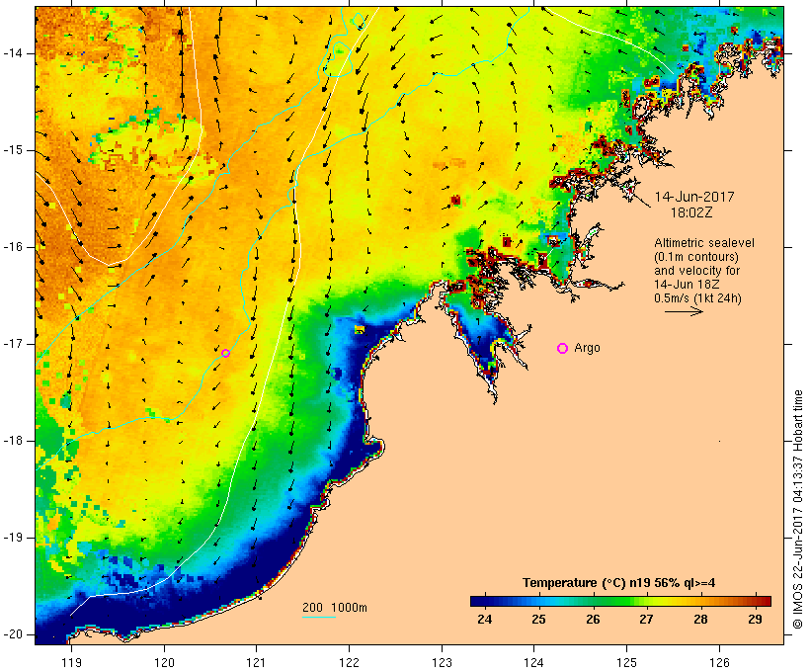
Task: Click the longitude axis label '122'
Action: point(350,663)
